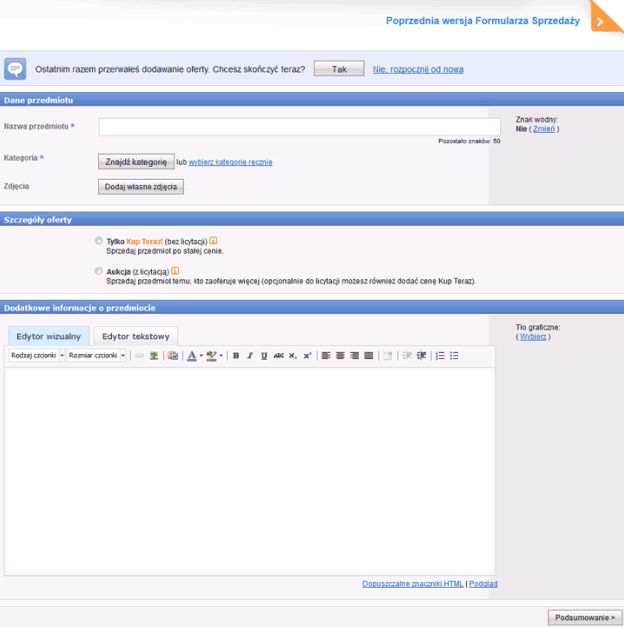Click the Pozostało znaków: 50 text
Viewport: 624px width, 628px height.
469,141
